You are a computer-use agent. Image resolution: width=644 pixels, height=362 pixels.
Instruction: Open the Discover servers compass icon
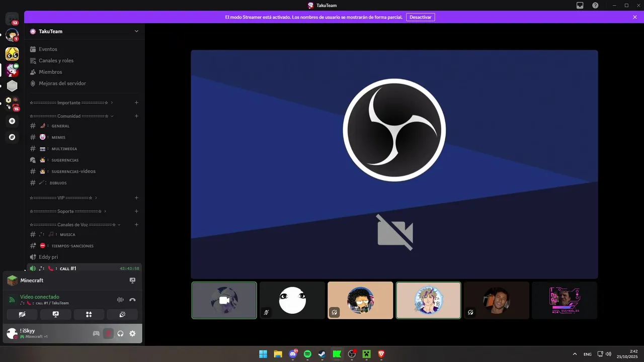pyautogui.click(x=12, y=137)
